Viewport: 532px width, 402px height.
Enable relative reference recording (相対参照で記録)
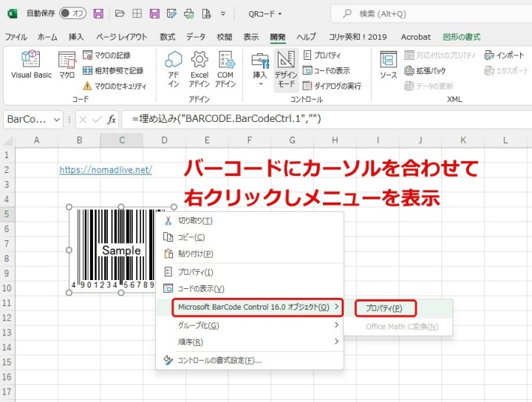click(113, 70)
